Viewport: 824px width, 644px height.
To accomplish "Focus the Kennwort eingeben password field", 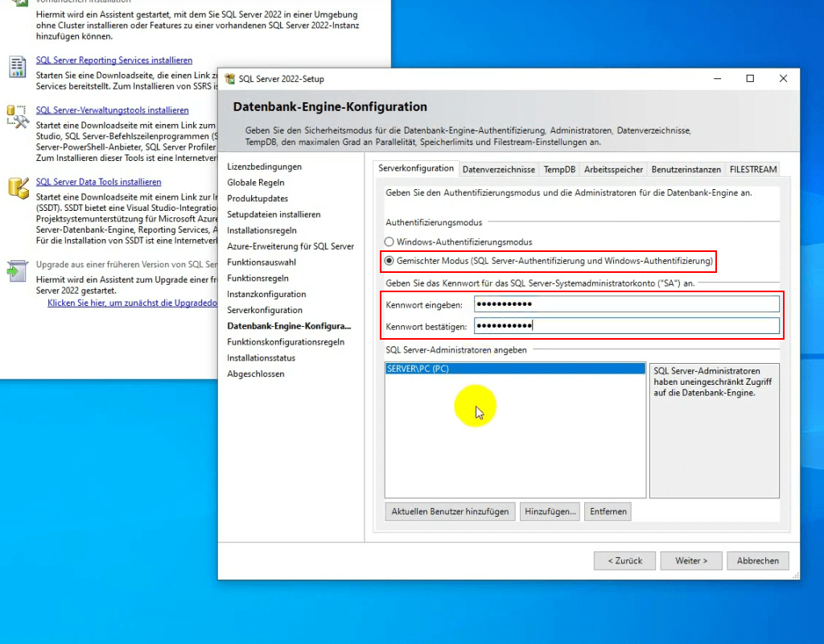I will click(x=626, y=304).
